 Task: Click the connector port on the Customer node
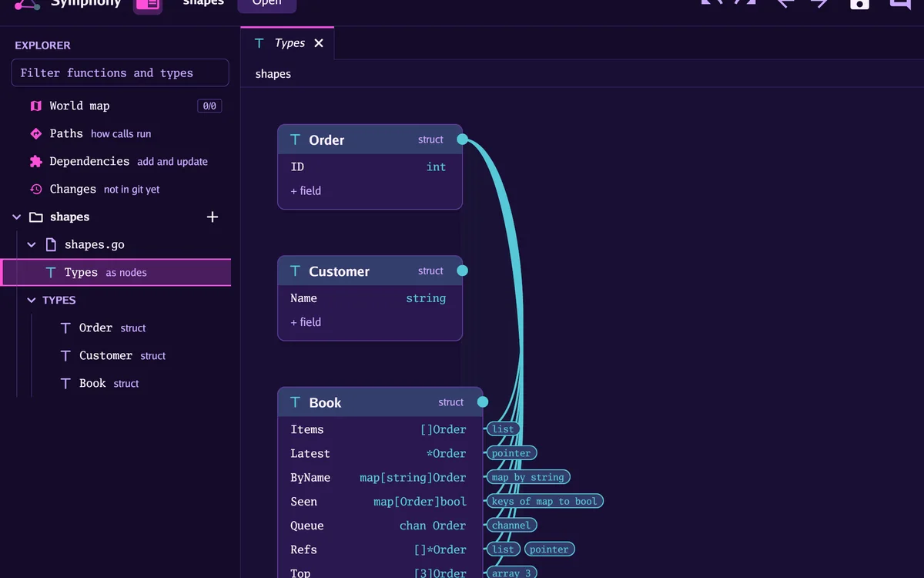point(462,271)
